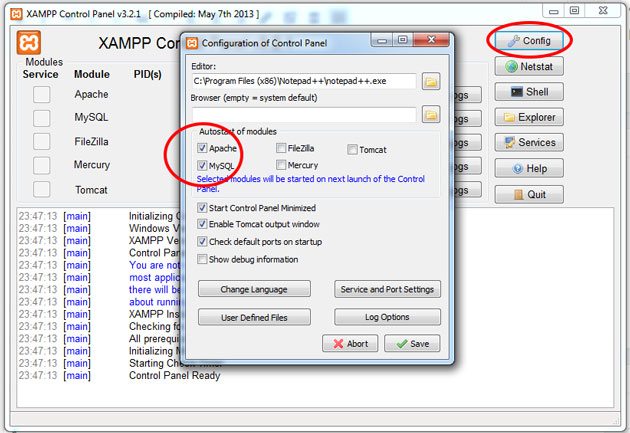Select the MySQL module label

pyautogui.click(x=91, y=117)
